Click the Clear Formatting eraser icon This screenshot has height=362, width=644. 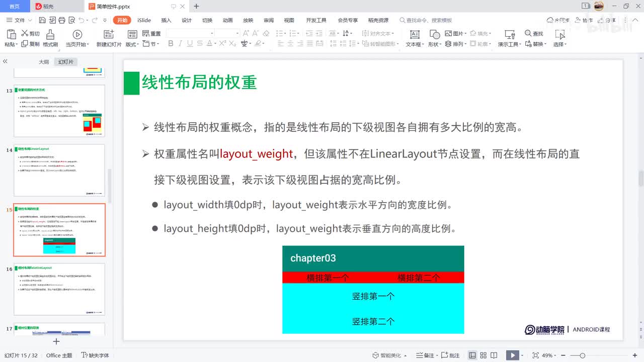266,33
